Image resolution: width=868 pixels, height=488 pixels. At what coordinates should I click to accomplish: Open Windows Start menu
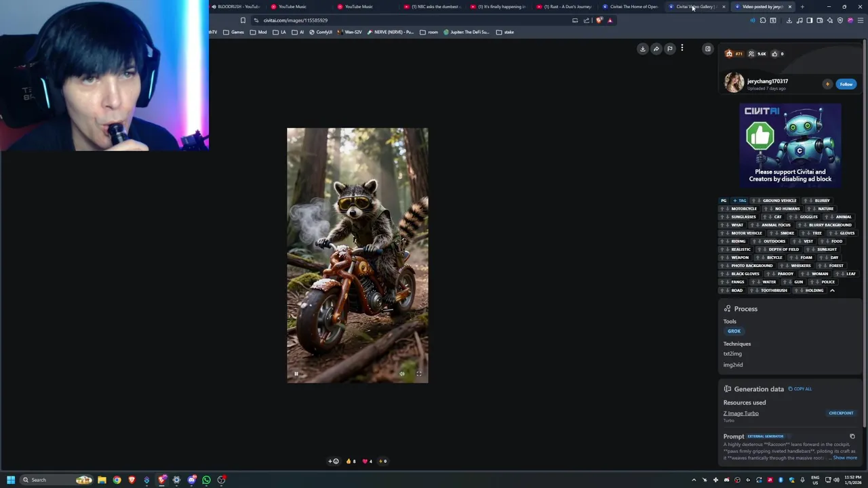[x=11, y=480]
